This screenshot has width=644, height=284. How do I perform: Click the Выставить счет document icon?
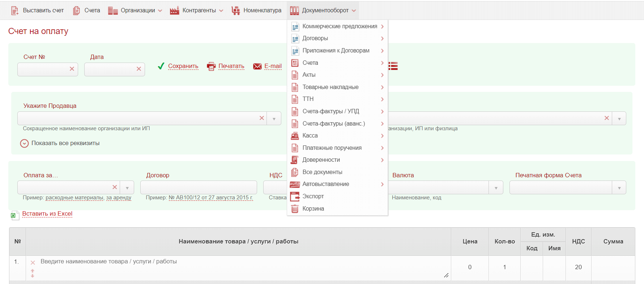(x=14, y=10)
